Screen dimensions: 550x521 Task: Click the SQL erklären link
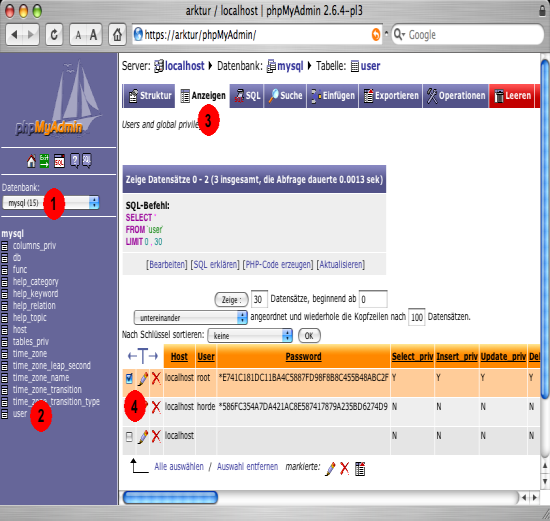pos(216,264)
